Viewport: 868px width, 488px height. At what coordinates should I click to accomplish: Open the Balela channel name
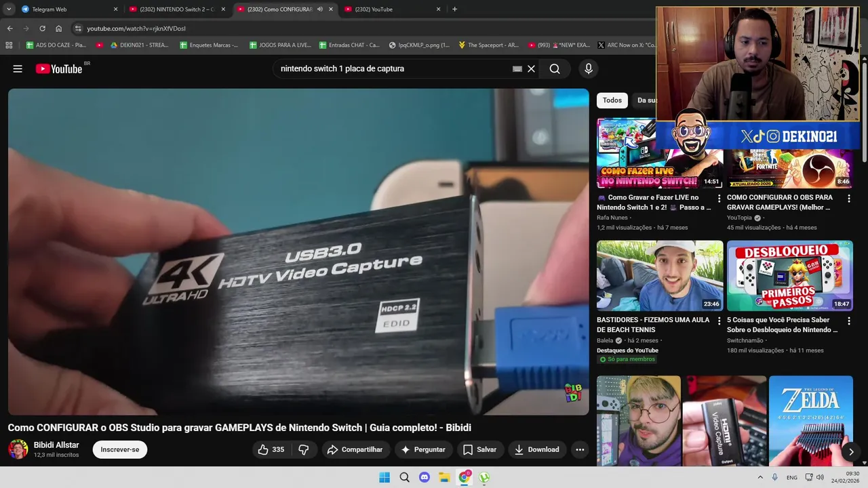pos(605,340)
